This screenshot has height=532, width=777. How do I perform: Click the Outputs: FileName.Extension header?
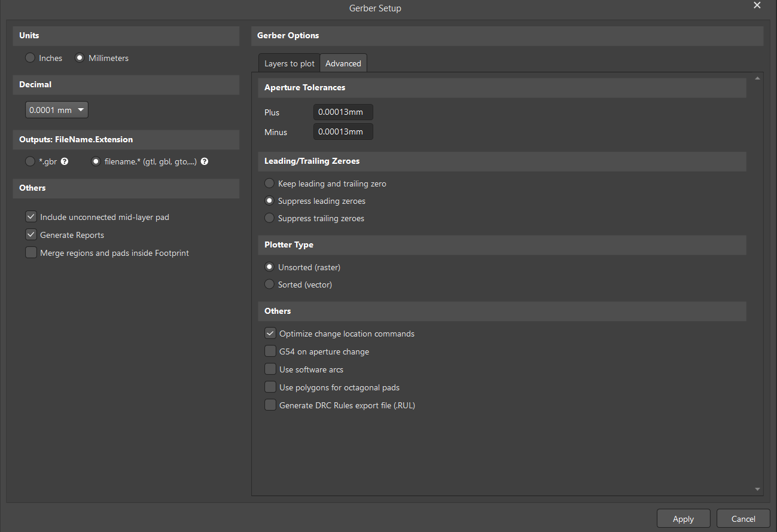126,140
